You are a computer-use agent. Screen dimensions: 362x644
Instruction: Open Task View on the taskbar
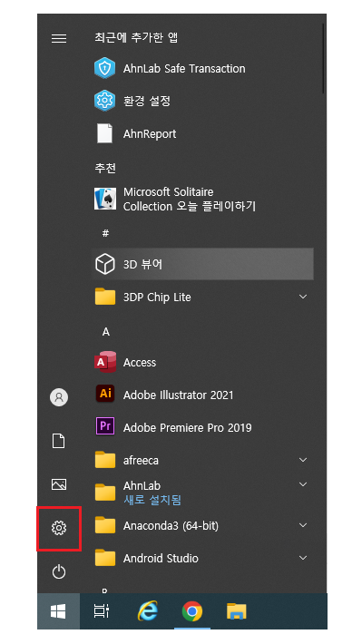click(x=102, y=612)
